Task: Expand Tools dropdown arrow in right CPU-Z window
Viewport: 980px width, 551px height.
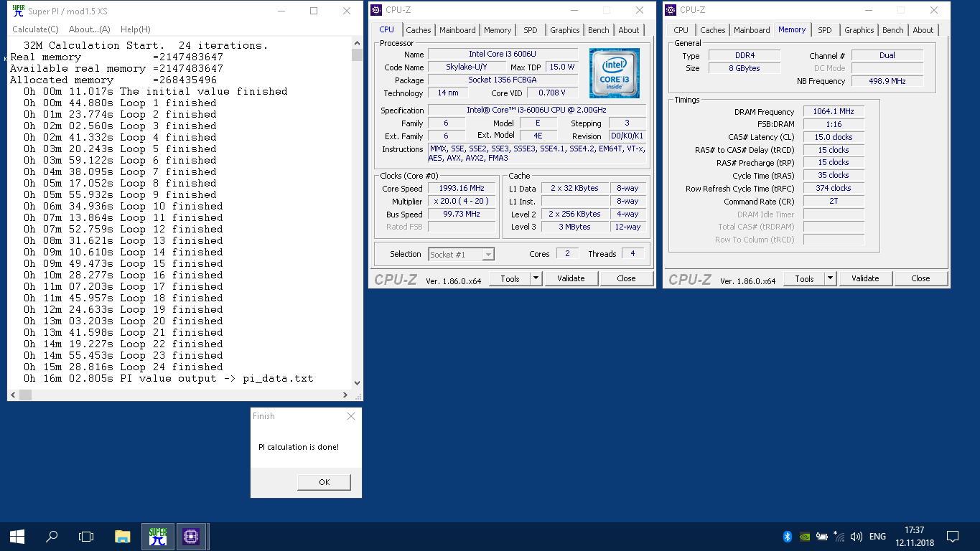Action: 830,278
